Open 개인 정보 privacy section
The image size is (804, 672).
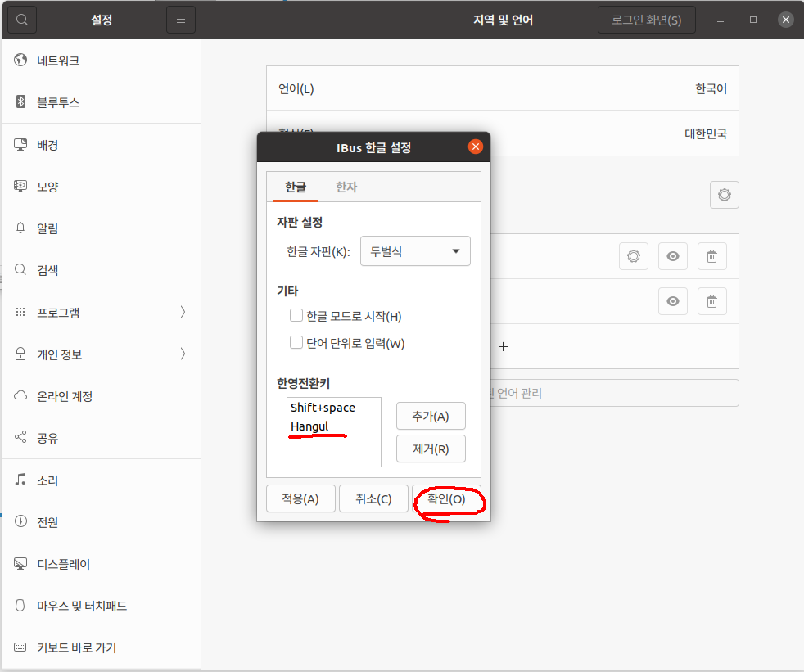tap(102, 354)
